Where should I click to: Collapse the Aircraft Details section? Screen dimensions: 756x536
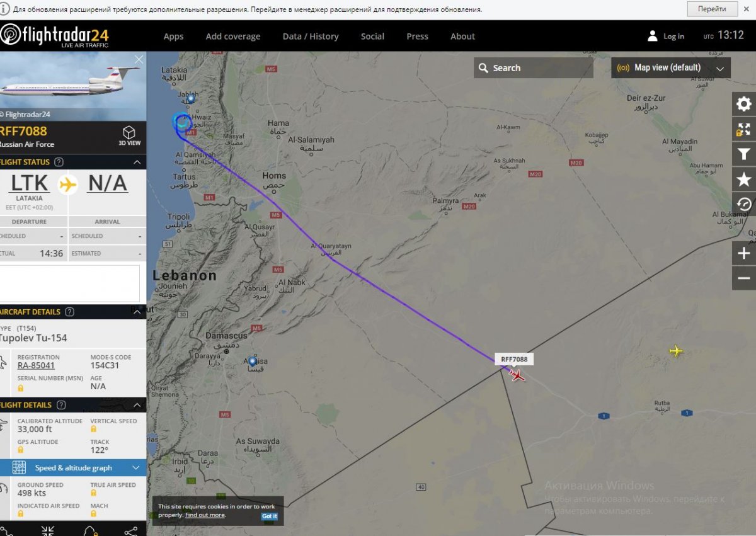137,312
